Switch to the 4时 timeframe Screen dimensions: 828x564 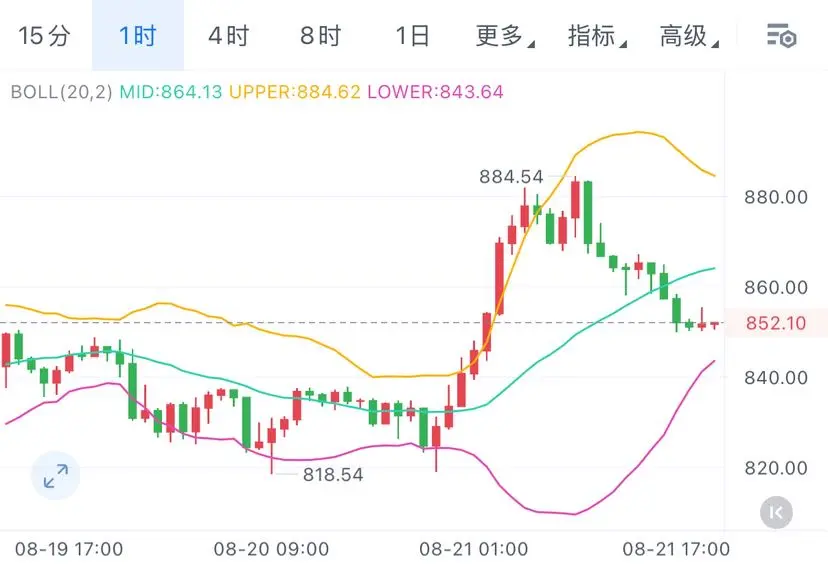coord(229,36)
